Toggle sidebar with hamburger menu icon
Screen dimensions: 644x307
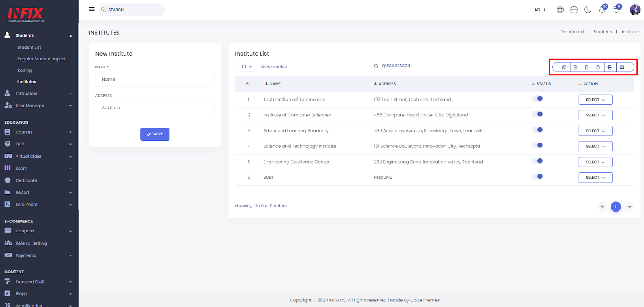92,9
